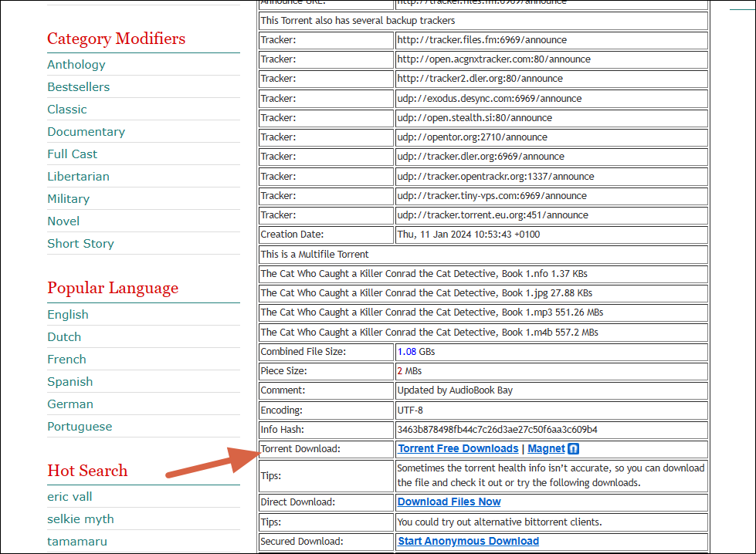Click tracker URL tracker.torrent.eu.org:451/announce
The height and width of the screenshot is (554, 756).
pyautogui.click(x=493, y=215)
